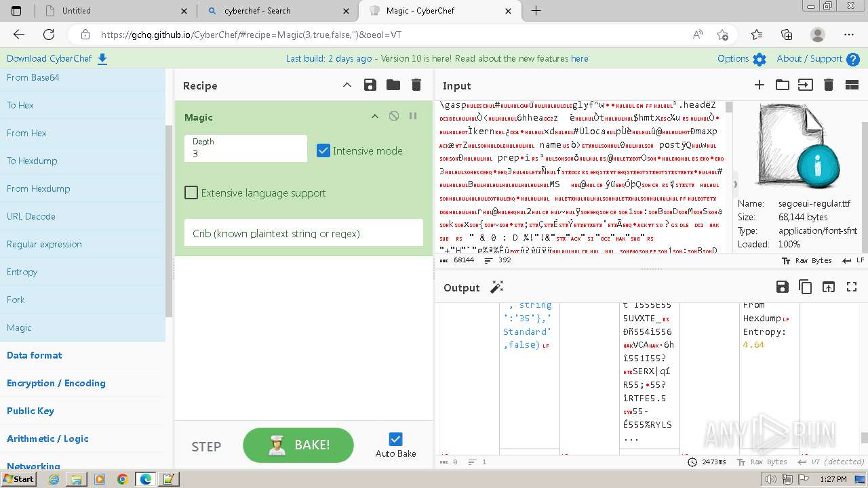Enable Extensive language support checkbox
868x488 pixels.
pyautogui.click(x=191, y=192)
